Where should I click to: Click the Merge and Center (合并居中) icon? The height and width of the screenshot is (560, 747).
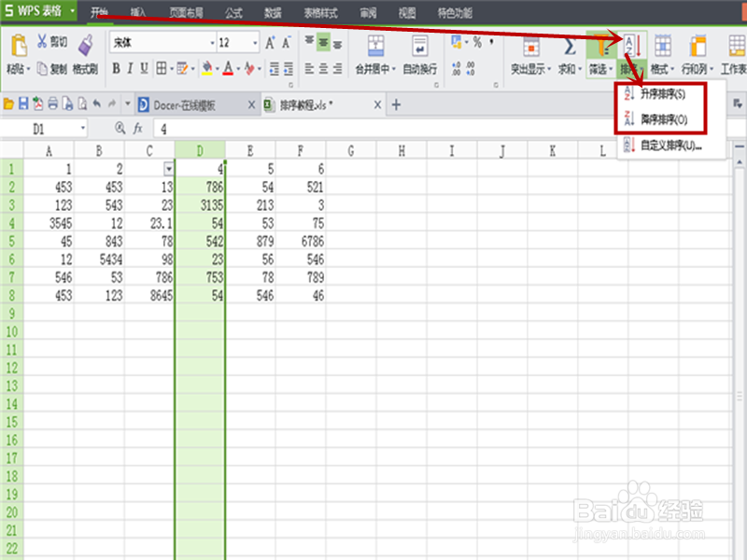click(378, 44)
